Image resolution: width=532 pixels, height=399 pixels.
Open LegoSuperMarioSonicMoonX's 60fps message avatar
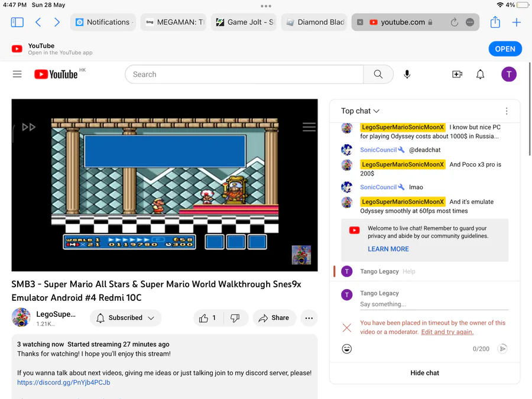tap(347, 202)
